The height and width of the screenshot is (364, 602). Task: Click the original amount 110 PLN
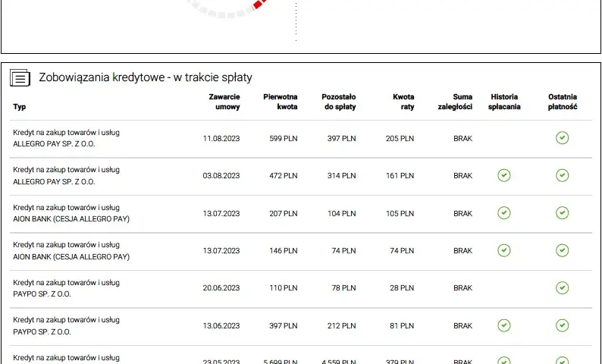pos(284,288)
